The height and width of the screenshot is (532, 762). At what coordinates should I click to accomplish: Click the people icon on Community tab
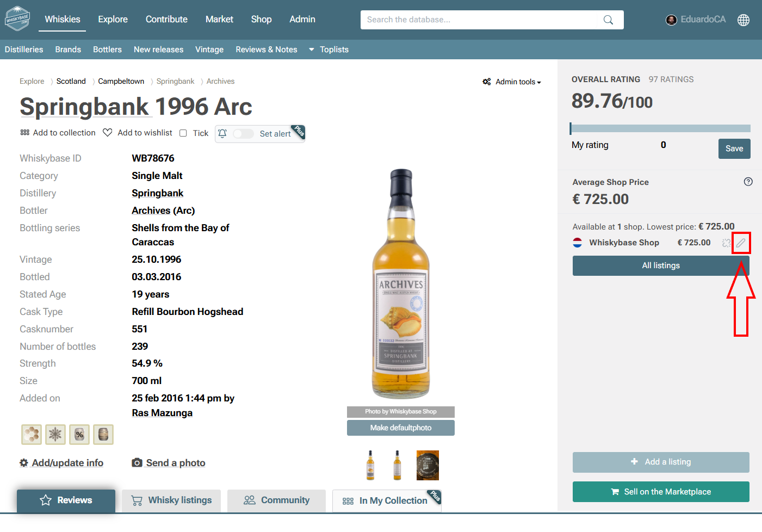point(250,500)
